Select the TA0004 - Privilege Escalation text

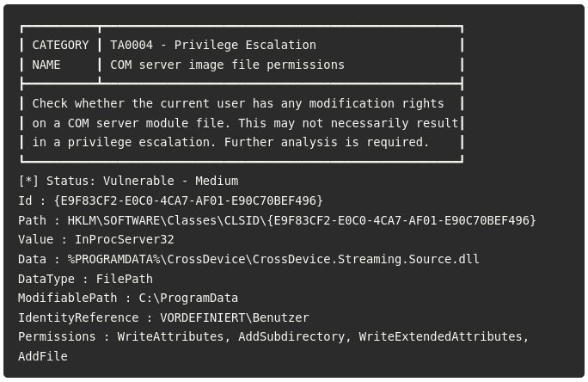pyautogui.click(x=213, y=45)
